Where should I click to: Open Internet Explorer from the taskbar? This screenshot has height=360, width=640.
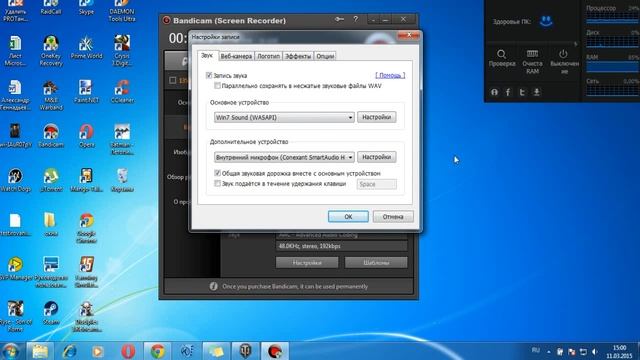coord(69,351)
